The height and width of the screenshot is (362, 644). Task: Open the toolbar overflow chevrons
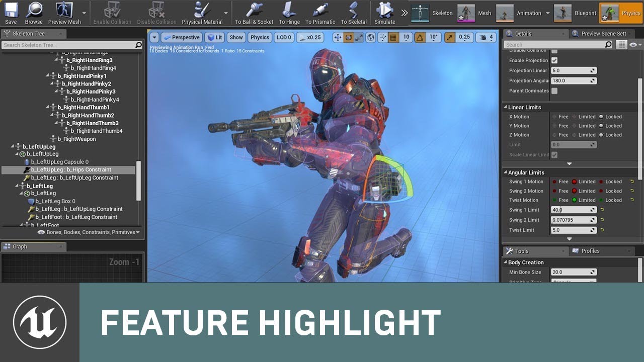click(404, 13)
